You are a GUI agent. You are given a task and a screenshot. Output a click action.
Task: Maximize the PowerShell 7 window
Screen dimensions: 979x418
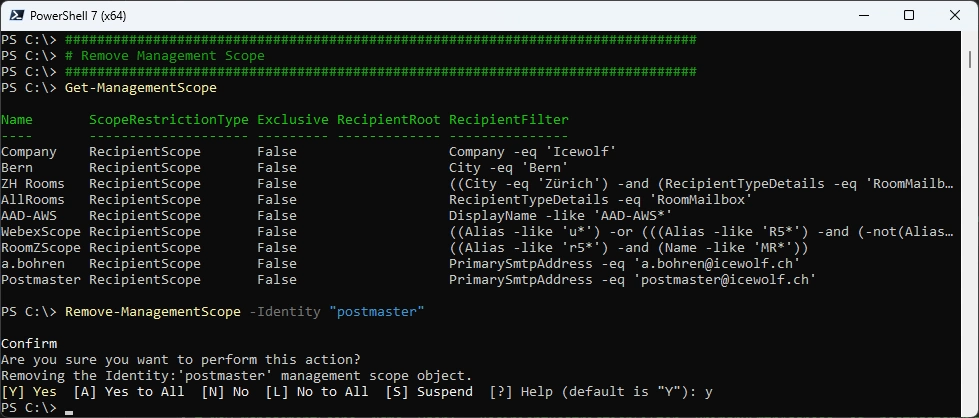(x=908, y=15)
